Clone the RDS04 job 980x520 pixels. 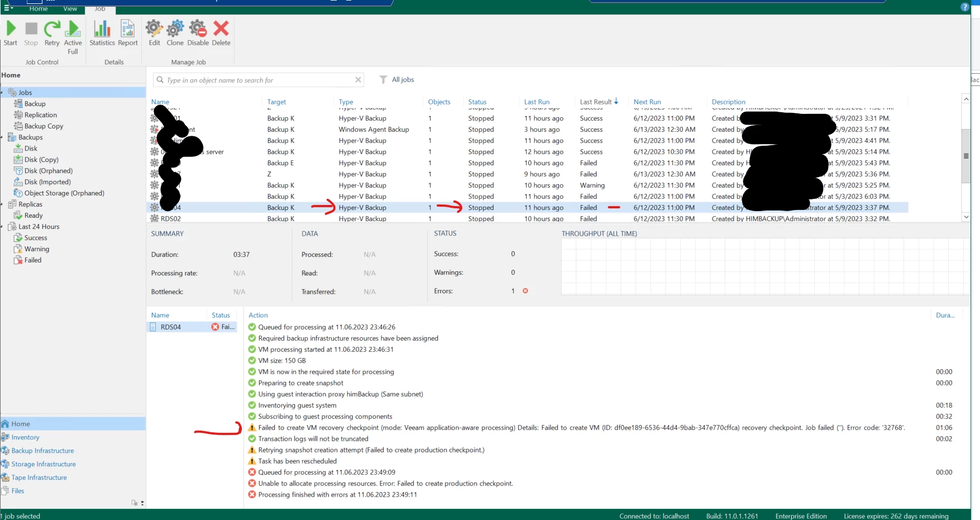point(175,34)
